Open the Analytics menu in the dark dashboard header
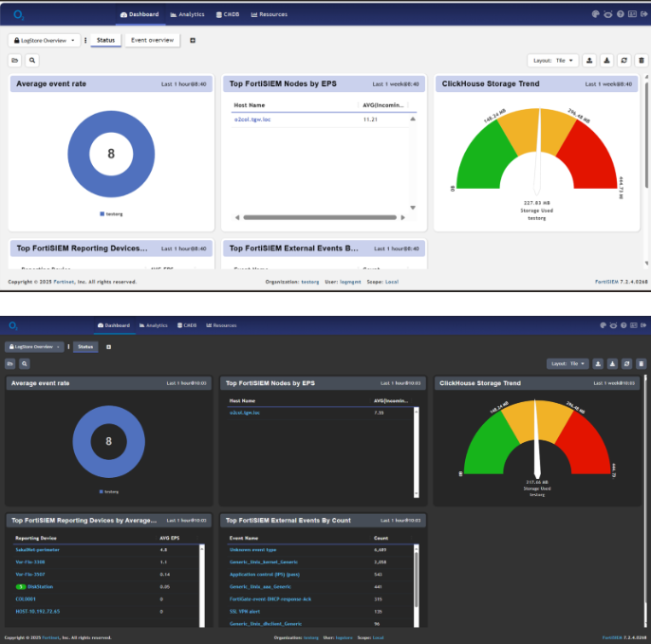This screenshot has width=651, height=644. pyautogui.click(x=154, y=325)
